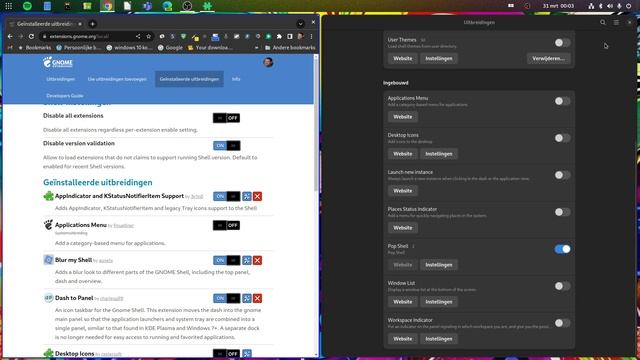The image size is (640, 360).
Task: Open settings for AppIndicator extension on website
Action: pyautogui.click(x=247, y=196)
